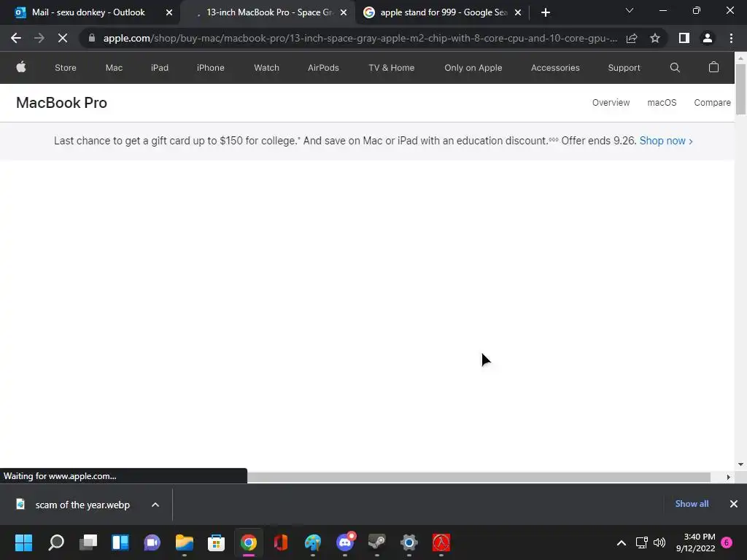Open the volume control in system tray
The height and width of the screenshot is (560, 747).
(659, 542)
